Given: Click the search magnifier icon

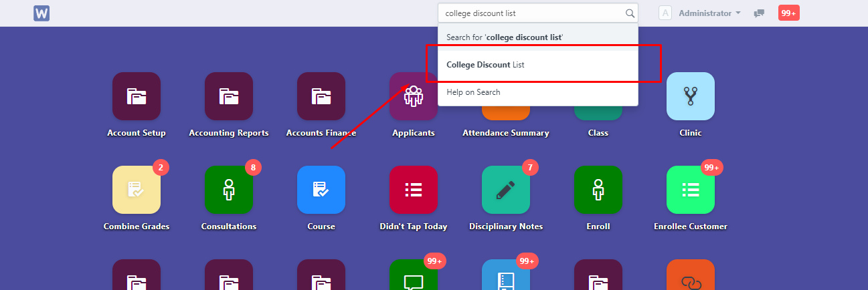Looking at the screenshot, I should [x=630, y=13].
